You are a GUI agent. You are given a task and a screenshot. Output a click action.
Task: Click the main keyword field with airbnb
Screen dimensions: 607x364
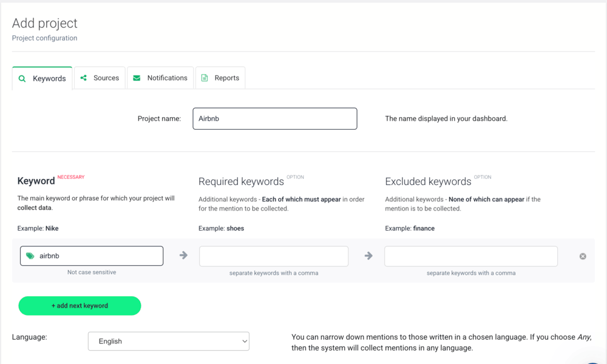97,256
